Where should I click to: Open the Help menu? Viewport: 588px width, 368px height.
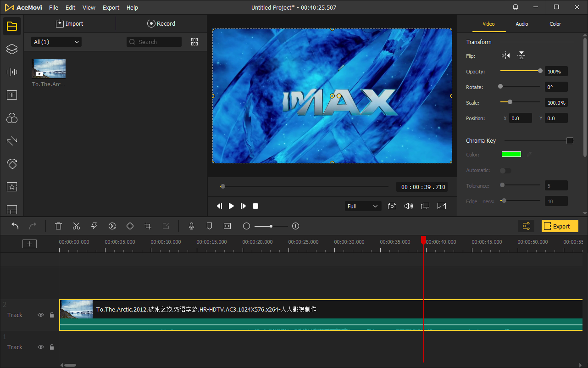coord(132,7)
